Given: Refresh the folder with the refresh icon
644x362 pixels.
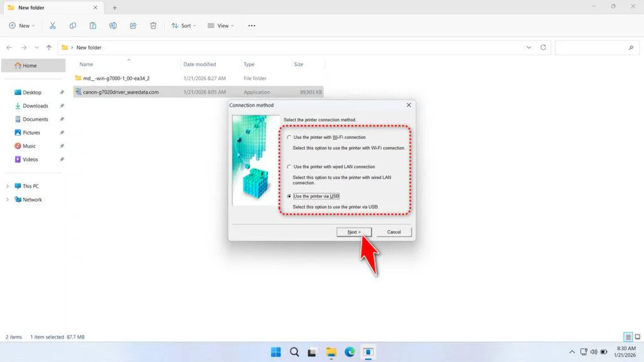Looking at the screenshot, I should click(545, 47).
